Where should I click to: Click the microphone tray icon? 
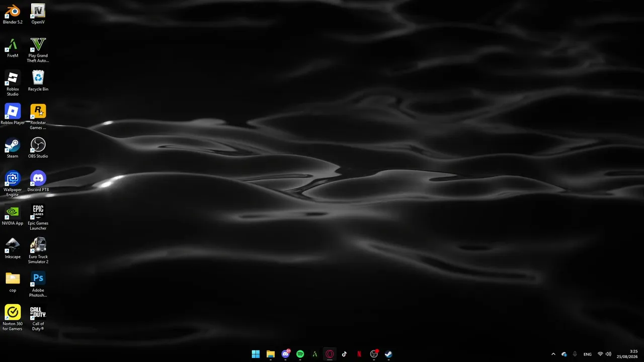(575, 354)
